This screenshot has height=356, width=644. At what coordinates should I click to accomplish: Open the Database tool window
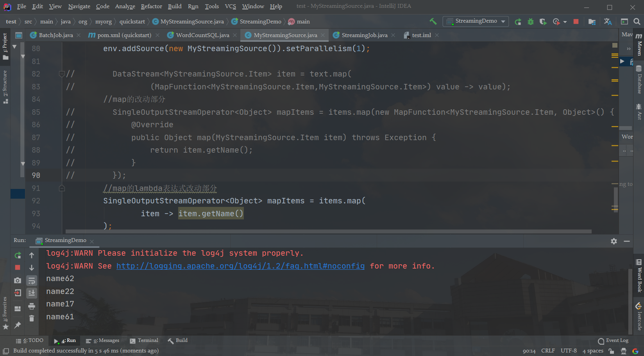click(639, 79)
